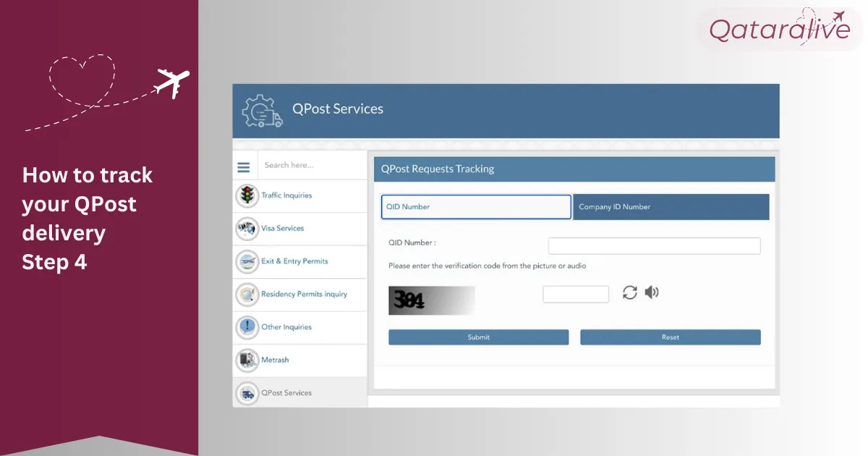The height and width of the screenshot is (456, 868).
Task: Select the QID Number tab
Action: point(477,207)
